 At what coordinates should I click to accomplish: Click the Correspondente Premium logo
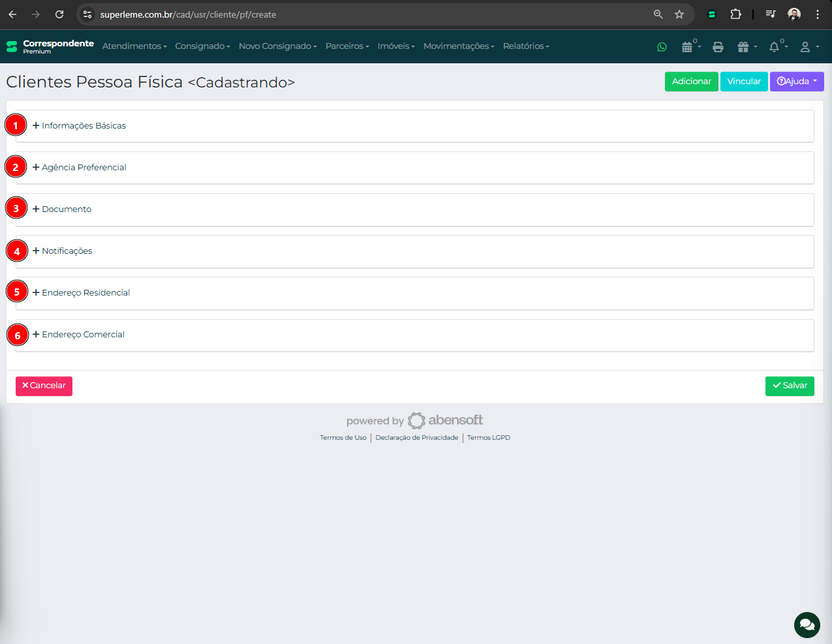50,46
